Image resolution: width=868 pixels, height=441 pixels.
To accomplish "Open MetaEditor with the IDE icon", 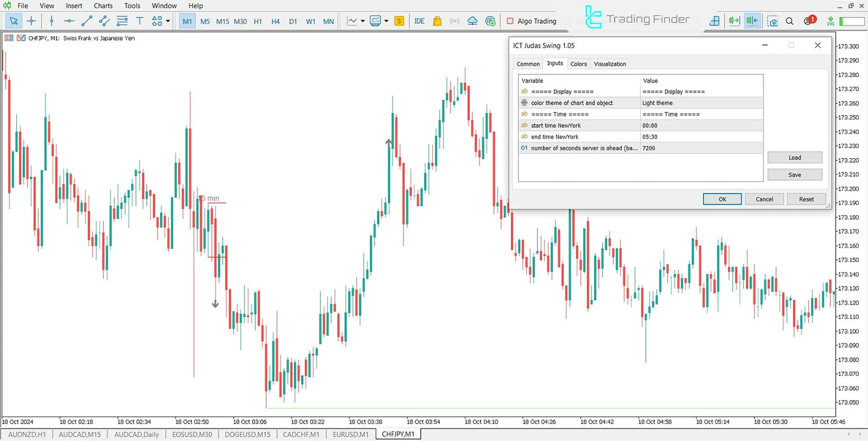I will [419, 21].
